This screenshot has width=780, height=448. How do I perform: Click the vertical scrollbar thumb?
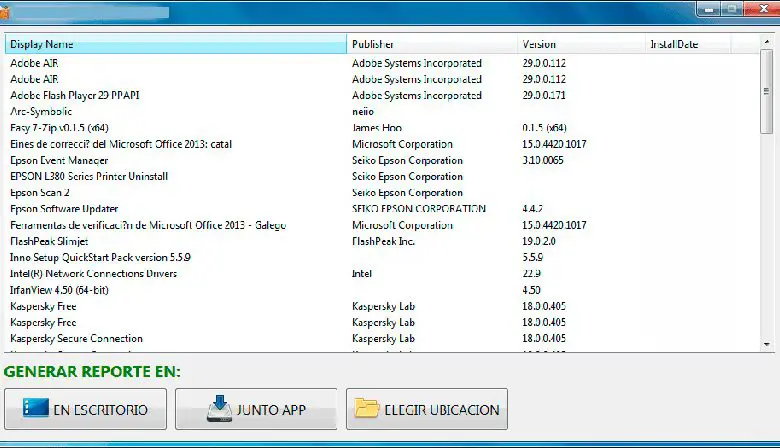[767, 91]
